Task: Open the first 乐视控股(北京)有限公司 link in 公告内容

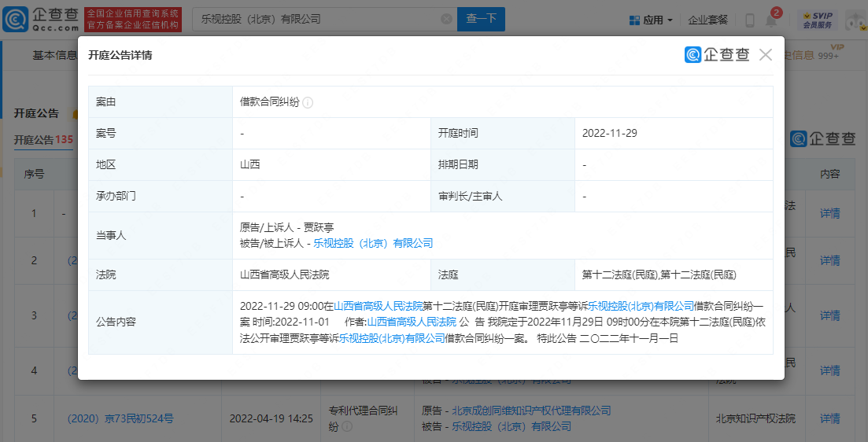Action: click(641, 306)
